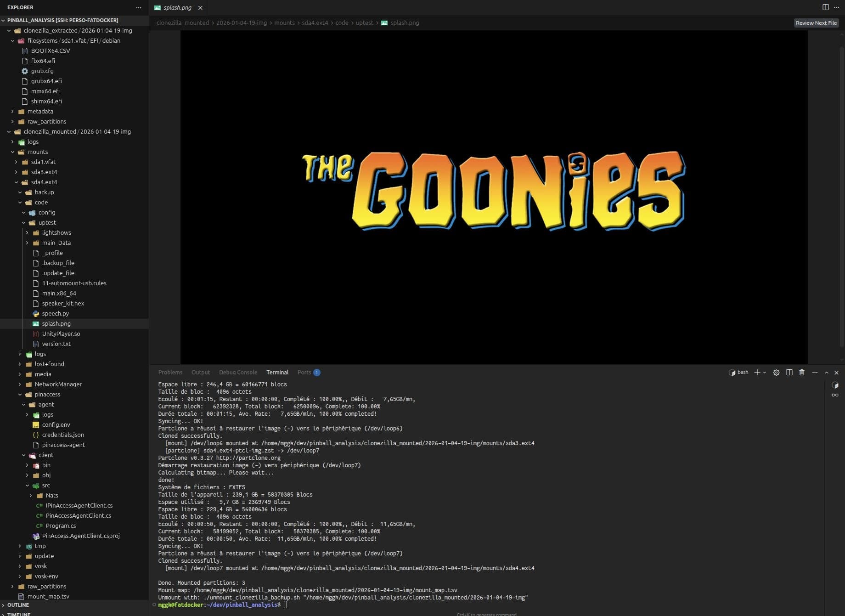The width and height of the screenshot is (845, 616).
Task: Click the sda4.ext4 breadcrumb segment
Action: 315,23
